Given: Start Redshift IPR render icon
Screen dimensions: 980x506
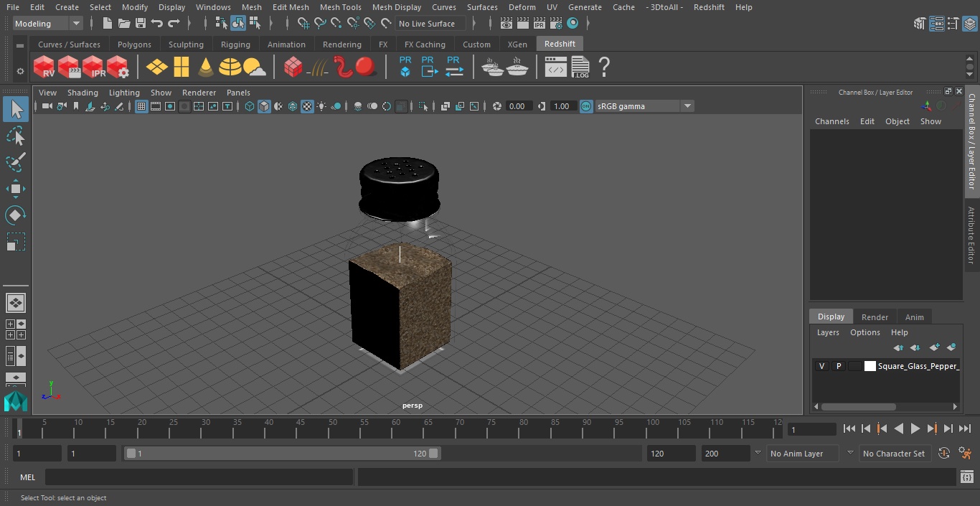Looking at the screenshot, I should click(x=93, y=67).
